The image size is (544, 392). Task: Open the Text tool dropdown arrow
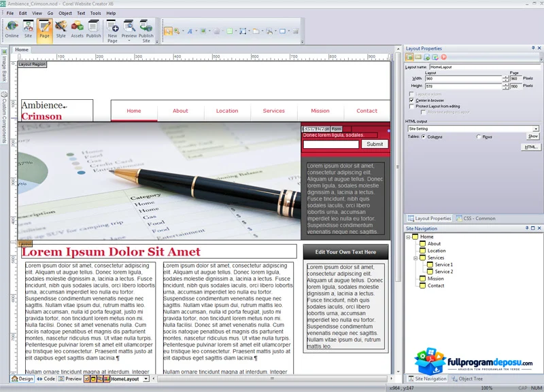pyautogui.click(x=197, y=31)
